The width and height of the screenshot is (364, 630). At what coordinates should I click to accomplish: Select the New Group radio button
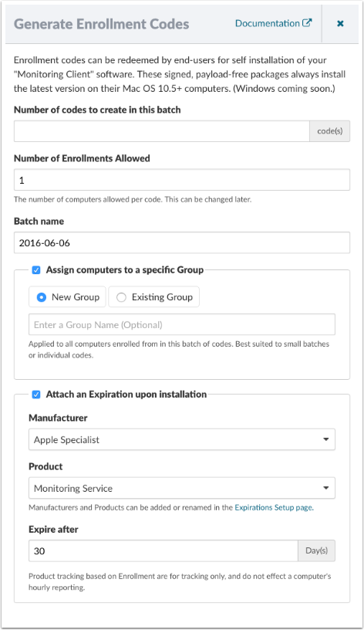[42, 297]
